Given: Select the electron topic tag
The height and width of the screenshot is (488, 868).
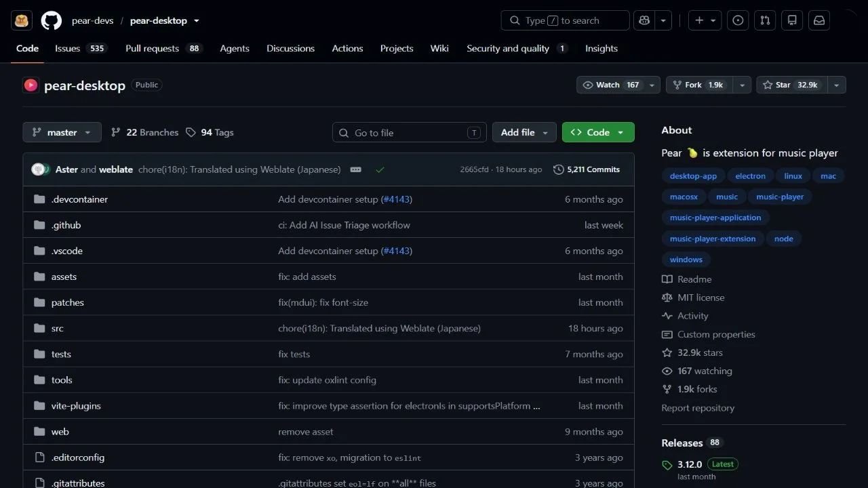Looking at the screenshot, I should pyautogui.click(x=751, y=176).
